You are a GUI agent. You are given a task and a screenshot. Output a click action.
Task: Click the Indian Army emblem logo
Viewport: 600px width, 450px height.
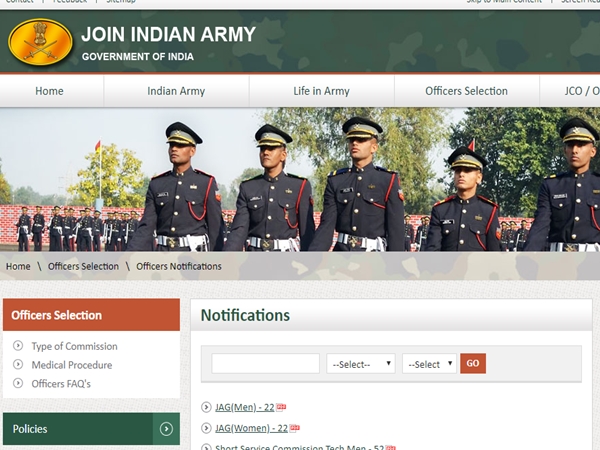pos(40,41)
